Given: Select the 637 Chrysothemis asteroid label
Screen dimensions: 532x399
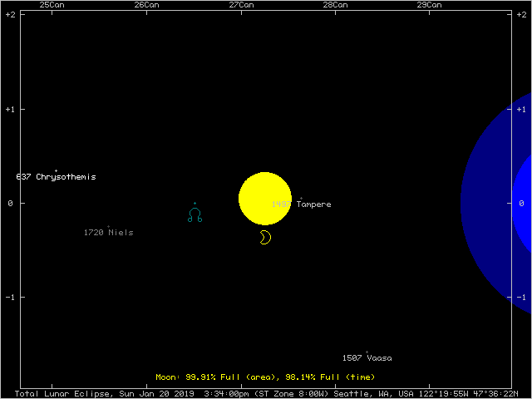Looking at the screenshot, I should coord(56,177).
